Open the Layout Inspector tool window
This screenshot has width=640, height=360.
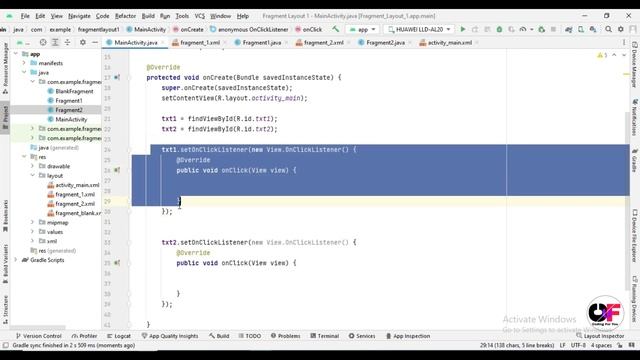pyautogui.click(x=600, y=336)
